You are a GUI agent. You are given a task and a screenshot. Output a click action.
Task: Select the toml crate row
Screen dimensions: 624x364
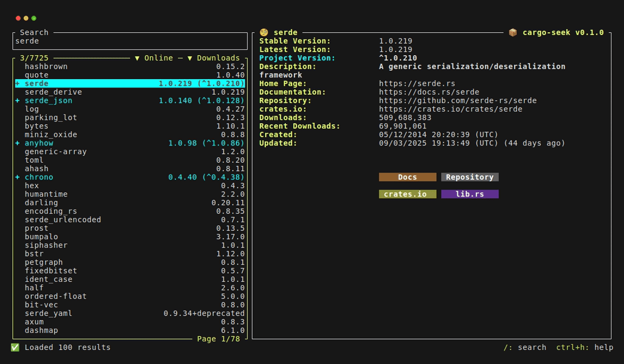pyautogui.click(x=130, y=160)
